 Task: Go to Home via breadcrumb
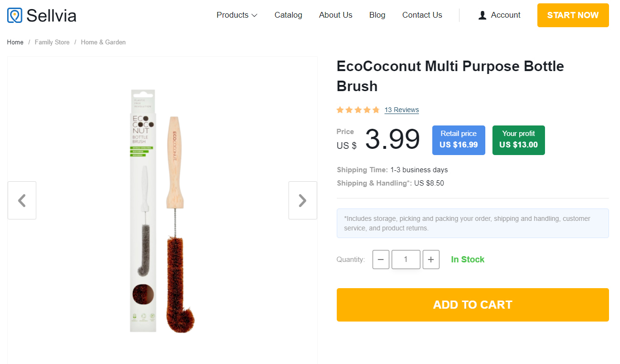15,42
